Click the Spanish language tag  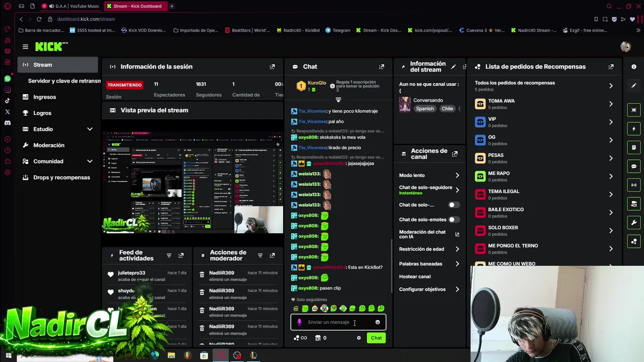click(x=425, y=109)
